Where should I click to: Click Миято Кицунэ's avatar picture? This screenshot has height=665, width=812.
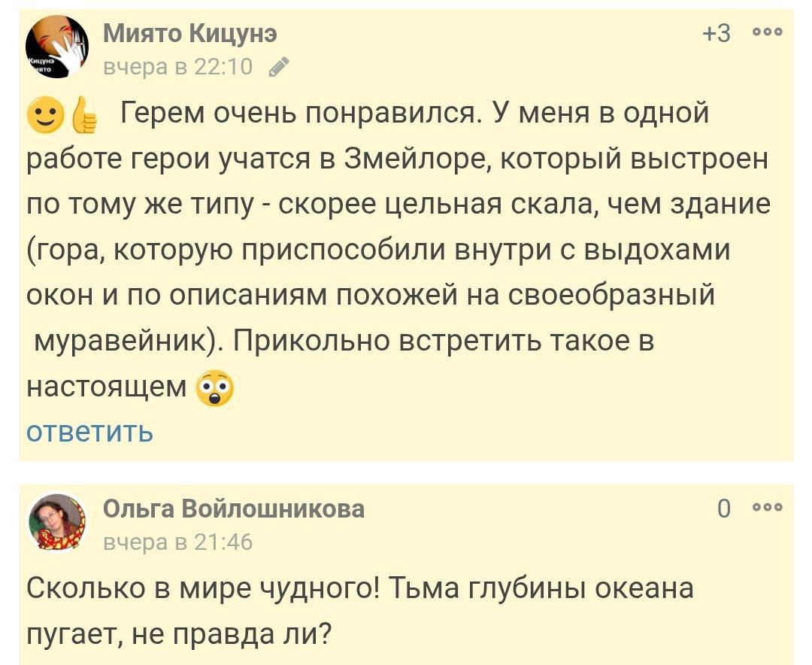(57, 47)
